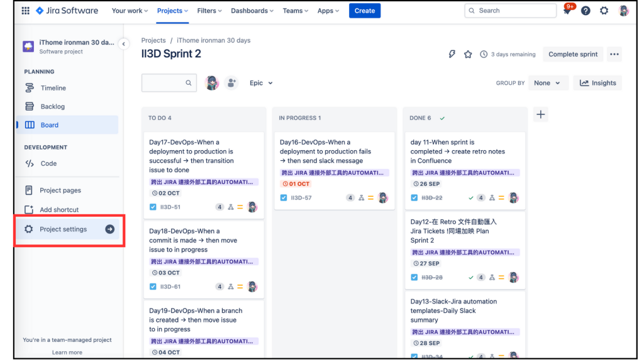Click the iThome ironman 30 days breadcrumb

(214, 40)
